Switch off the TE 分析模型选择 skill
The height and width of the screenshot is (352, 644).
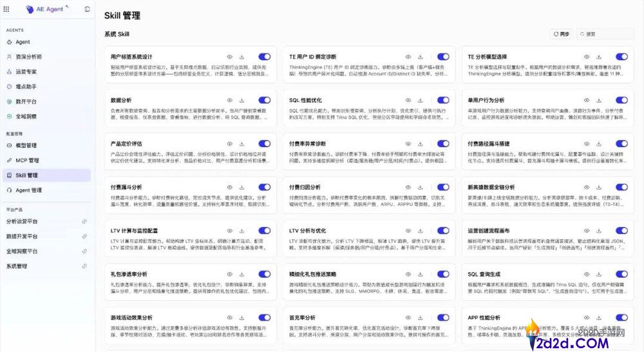[622, 57]
